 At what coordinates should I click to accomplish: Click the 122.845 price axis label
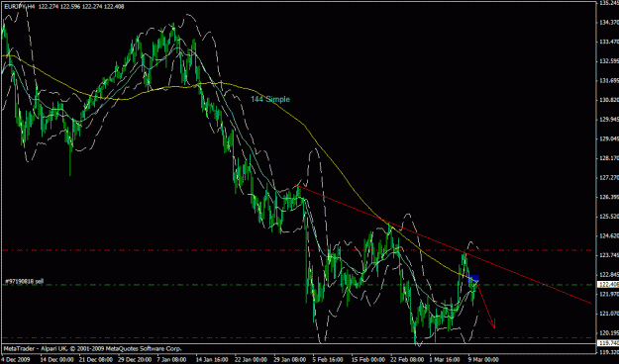tap(608, 275)
